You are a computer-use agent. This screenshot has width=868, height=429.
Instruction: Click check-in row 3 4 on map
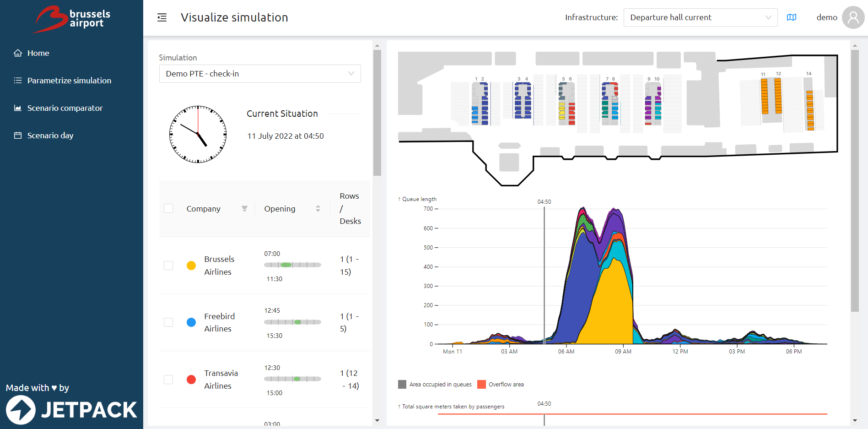point(523,100)
